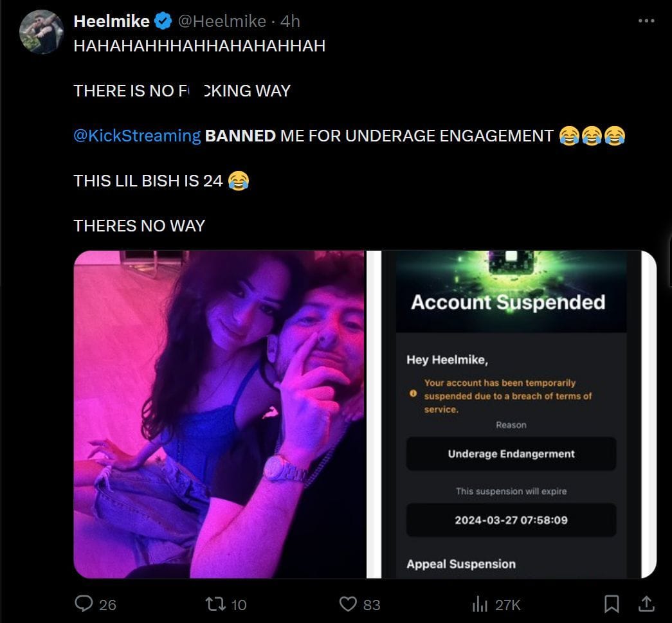Click the @Heelmike handle
The image size is (672, 623).
click(x=222, y=21)
